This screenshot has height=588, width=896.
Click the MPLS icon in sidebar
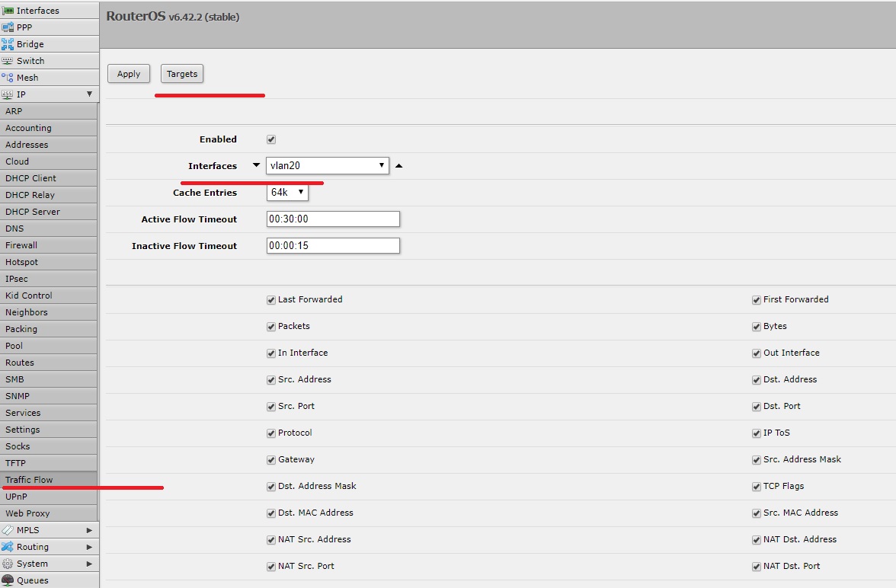pyautogui.click(x=8, y=530)
